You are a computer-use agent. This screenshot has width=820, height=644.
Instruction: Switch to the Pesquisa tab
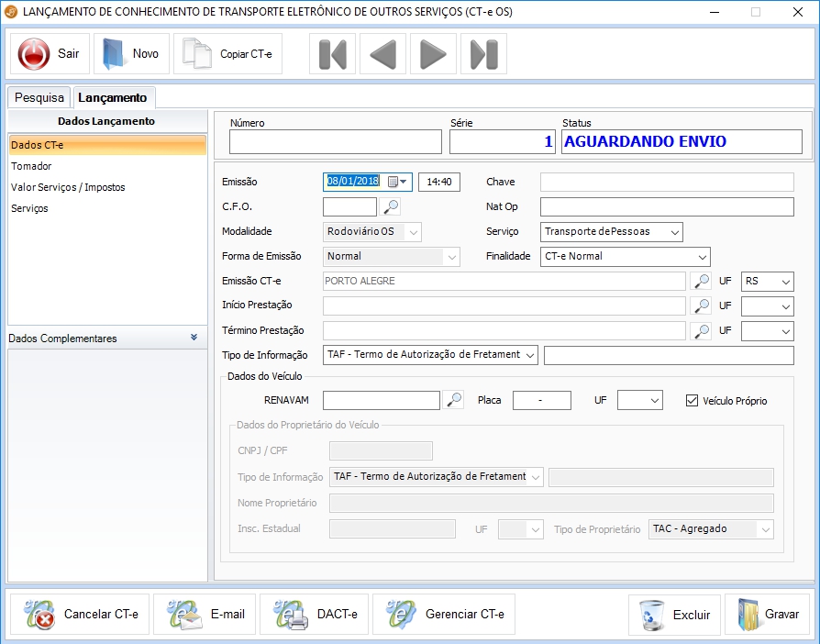tap(39, 98)
